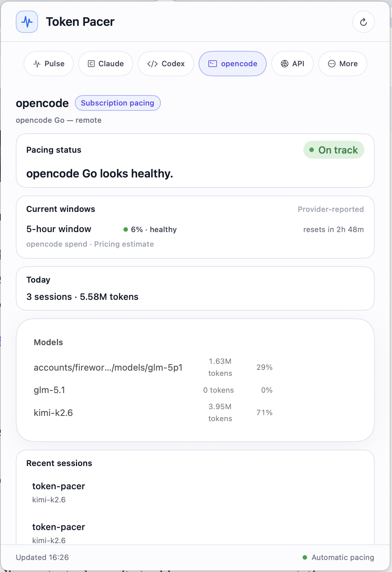Click the Token Pacer title text
Viewport: 392px width, 572px height.
(80, 22)
